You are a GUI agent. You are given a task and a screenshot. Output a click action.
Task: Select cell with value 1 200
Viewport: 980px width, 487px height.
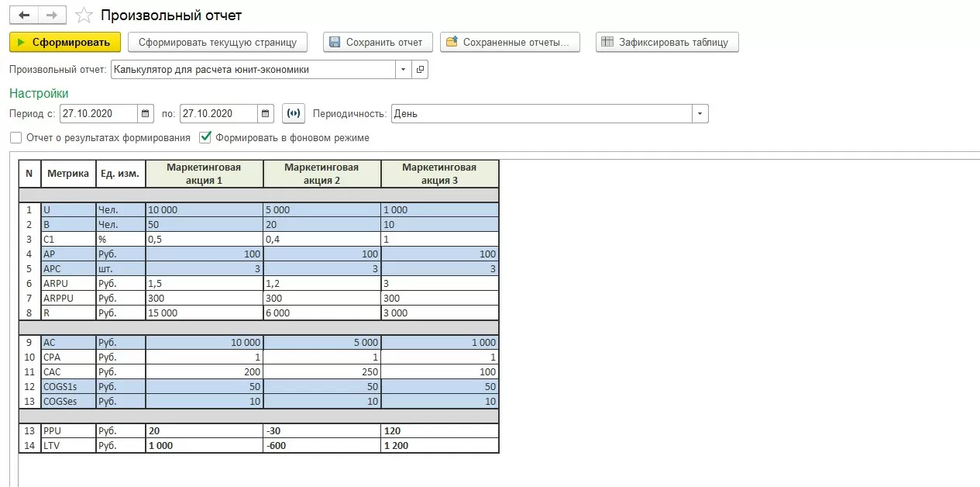pyautogui.click(x=439, y=446)
